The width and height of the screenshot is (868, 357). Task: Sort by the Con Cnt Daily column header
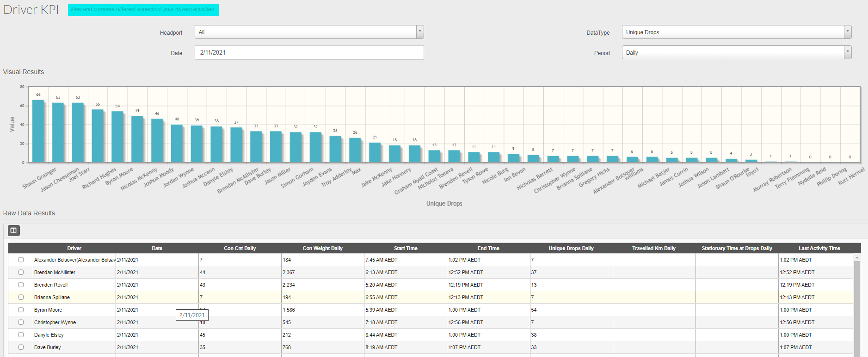[240, 248]
